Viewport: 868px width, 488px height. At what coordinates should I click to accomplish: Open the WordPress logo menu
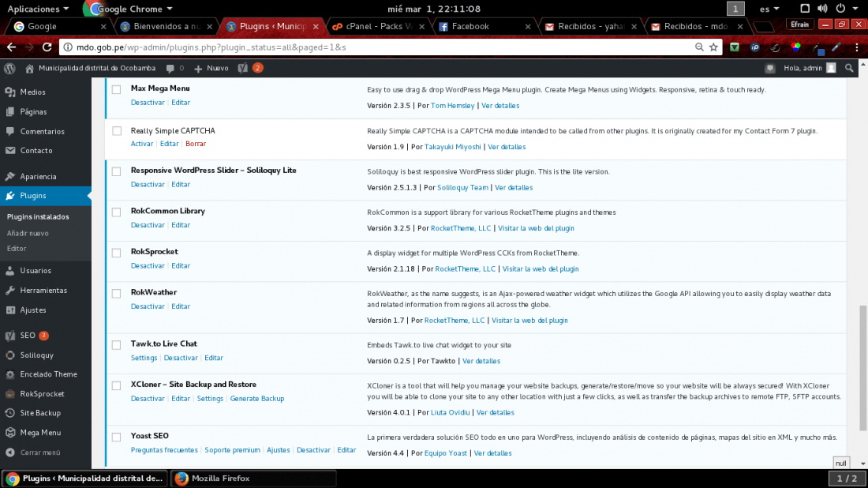pos(9,68)
